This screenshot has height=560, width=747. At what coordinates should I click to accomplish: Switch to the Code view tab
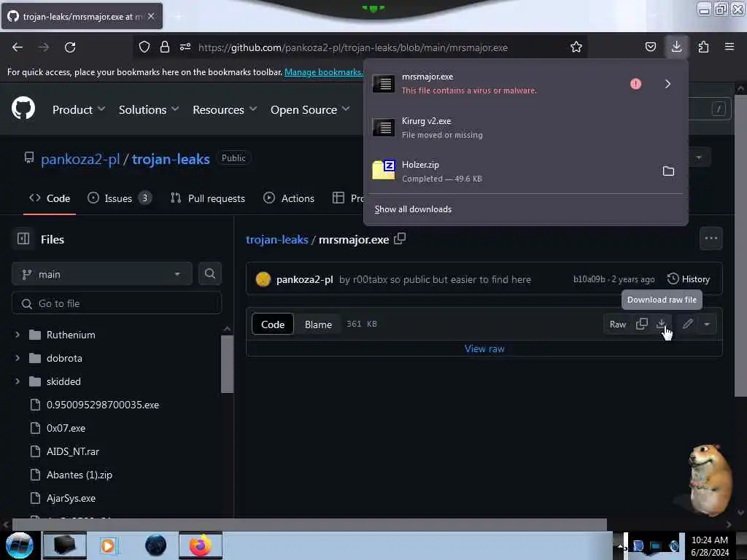point(273,324)
